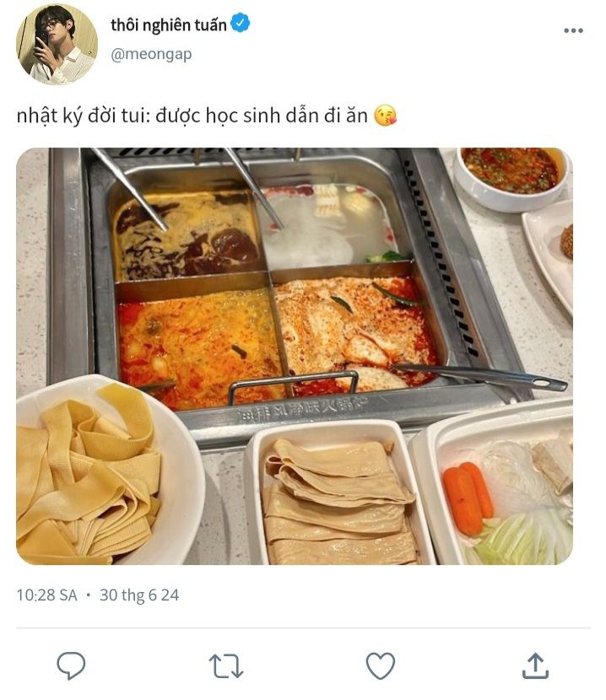This screenshot has height=700, width=606.
Task: Retweet this post using the arrows icon
Action: (226, 666)
